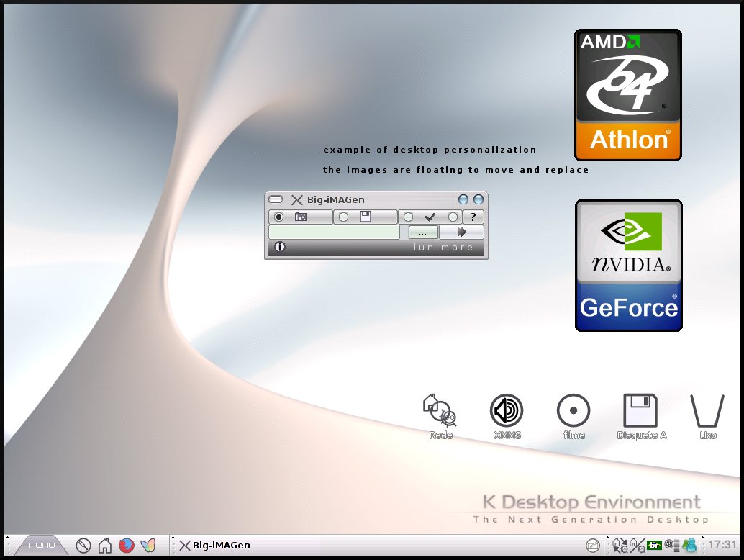744x560 pixels.
Task: Click the right blue orb in Big-iMAGen's title bar
Action: pos(478,199)
